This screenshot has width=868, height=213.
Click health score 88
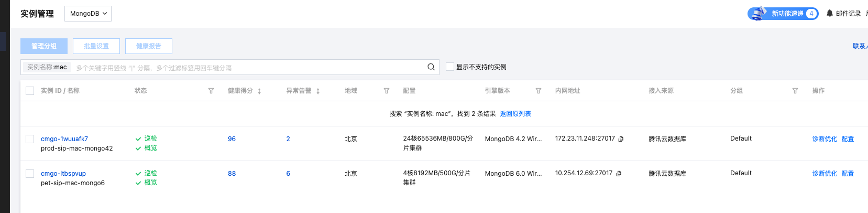tap(232, 174)
